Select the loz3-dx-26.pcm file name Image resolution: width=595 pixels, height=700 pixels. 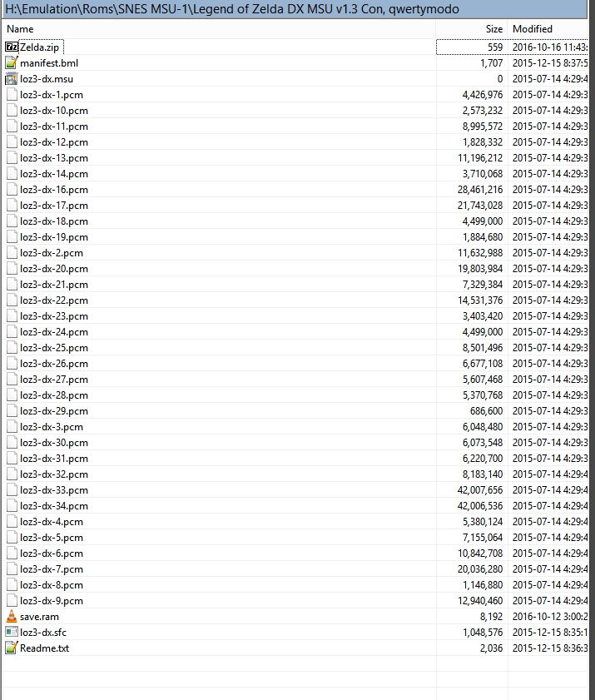tap(54, 364)
